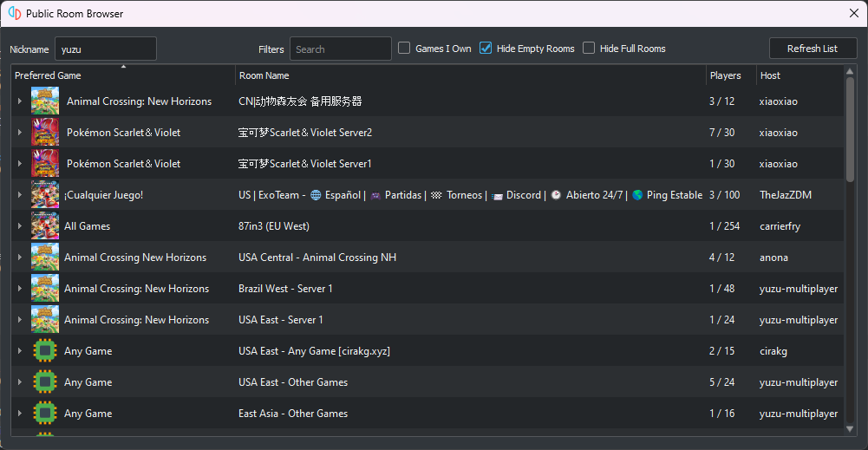Click the game icon in Brazil West - Server 1 row
The image size is (868, 450).
pos(45,289)
